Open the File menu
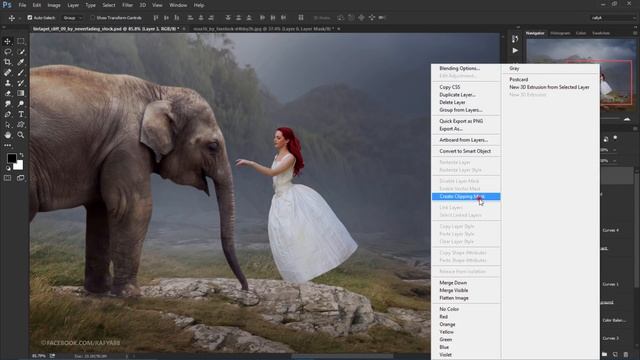 coord(22,5)
